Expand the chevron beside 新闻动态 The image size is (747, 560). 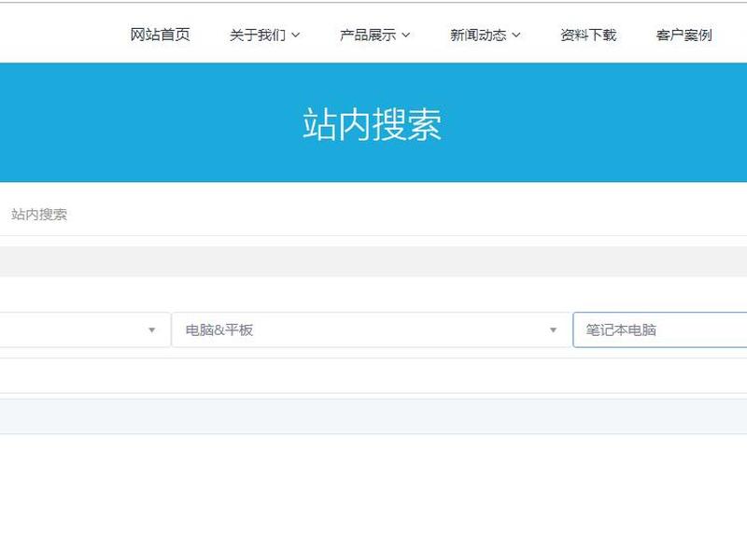pos(516,35)
